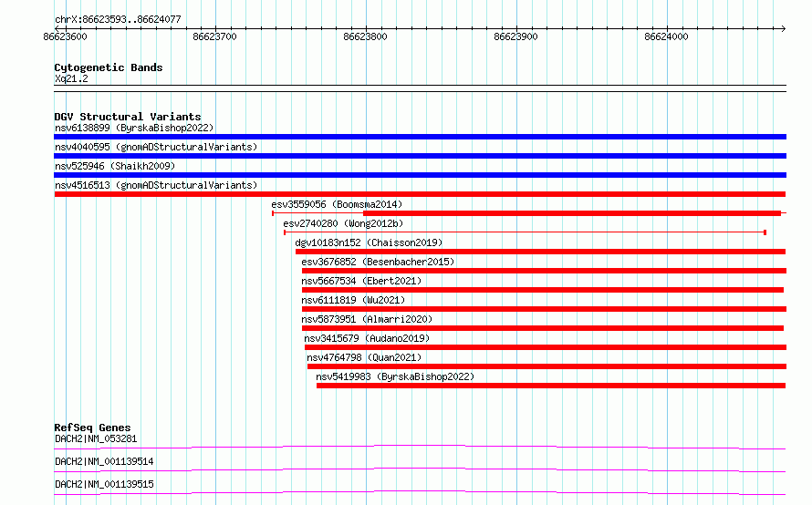Select the Xq21.2 band label
The image size is (812, 505).
tap(71, 78)
